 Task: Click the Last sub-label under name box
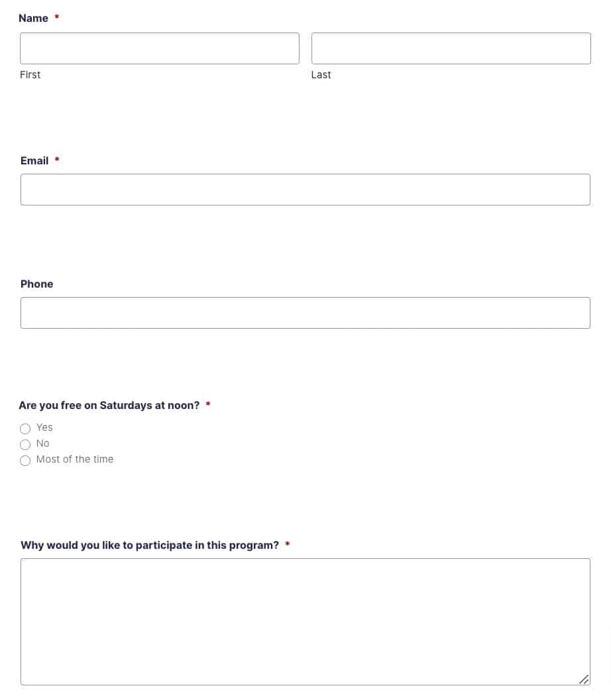pos(321,74)
